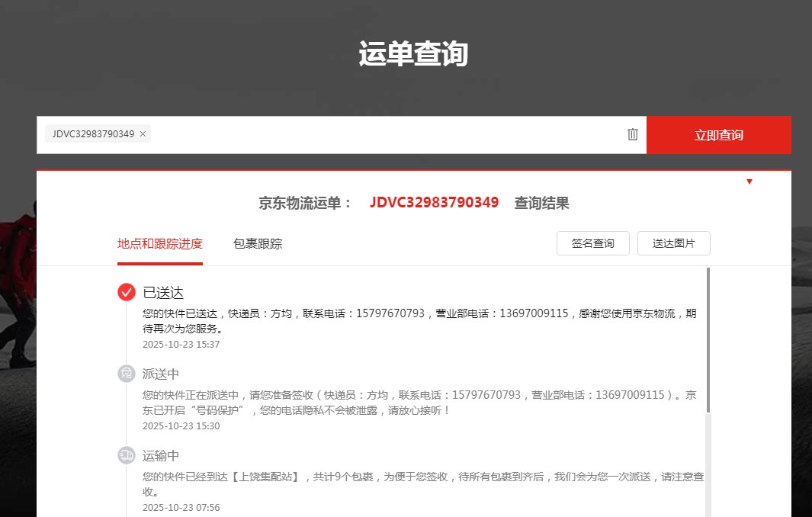
Task: Click the grey truck icon beside 运输中
Action: click(127, 455)
